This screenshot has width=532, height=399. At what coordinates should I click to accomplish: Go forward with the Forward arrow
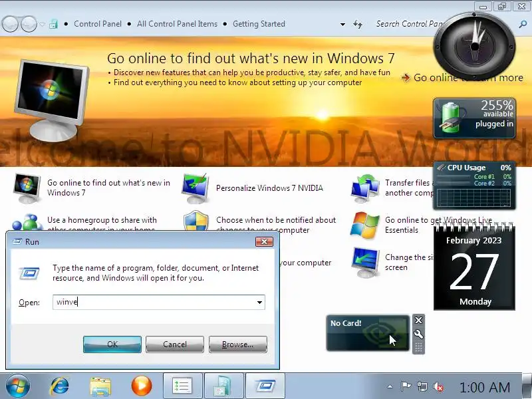[29, 24]
